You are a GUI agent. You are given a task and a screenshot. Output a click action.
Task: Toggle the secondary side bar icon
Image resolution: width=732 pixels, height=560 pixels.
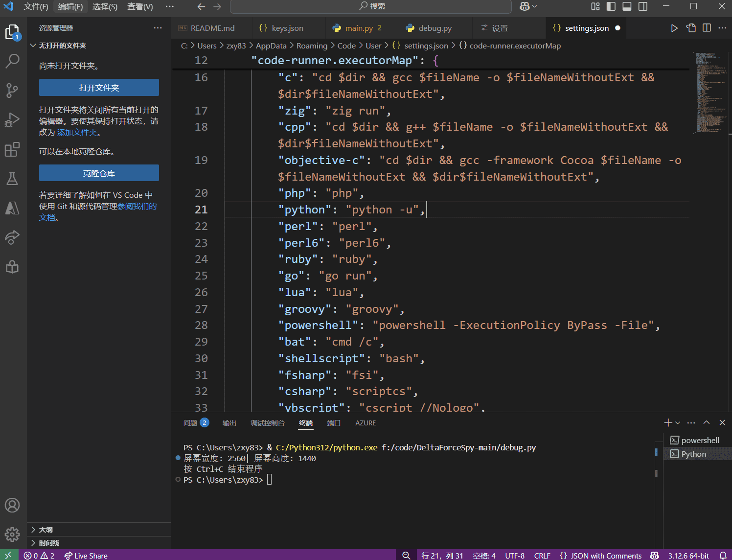pos(642,6)
